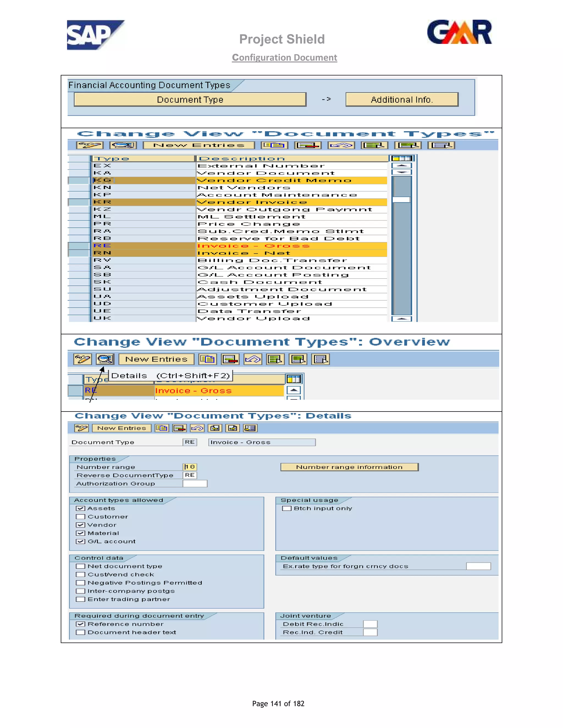Go to Previous Entry icon in Details toolbar

coord(215,428)
